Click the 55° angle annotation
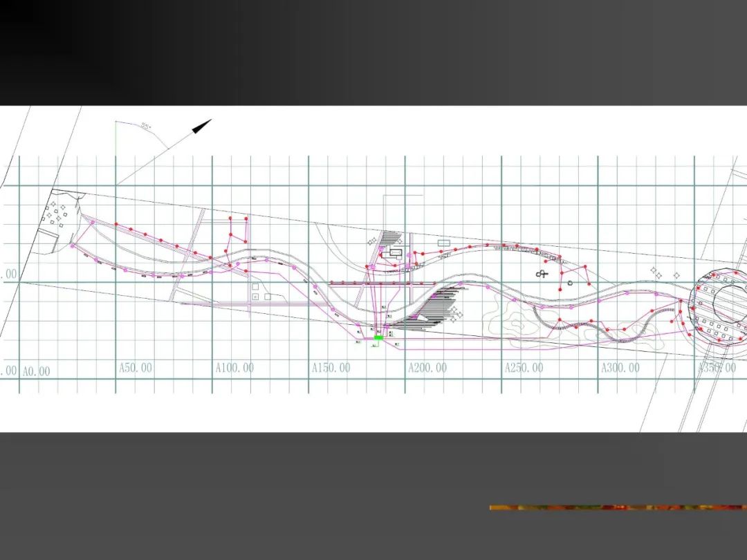The height and width of the screenshot is (560, 747). coord(146,127)
